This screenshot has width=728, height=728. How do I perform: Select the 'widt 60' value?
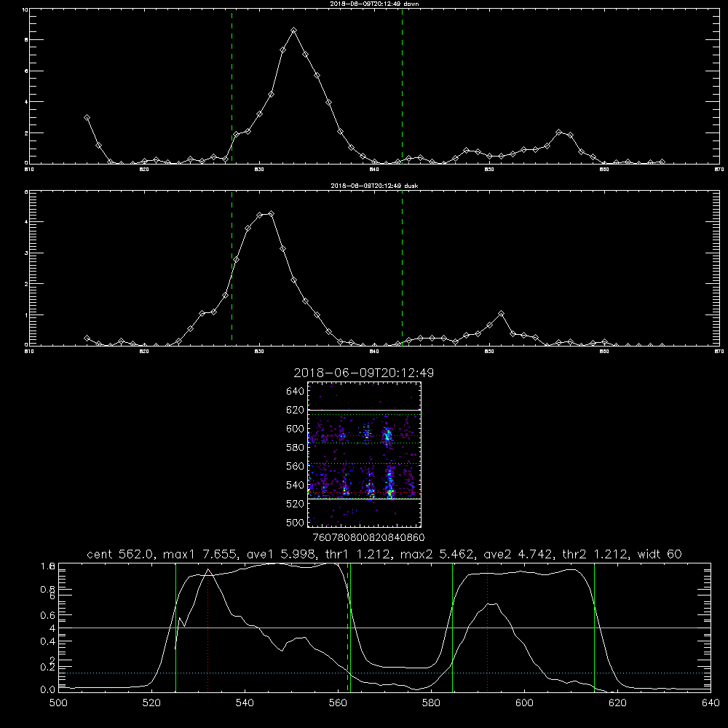click(x=660, y=554)
